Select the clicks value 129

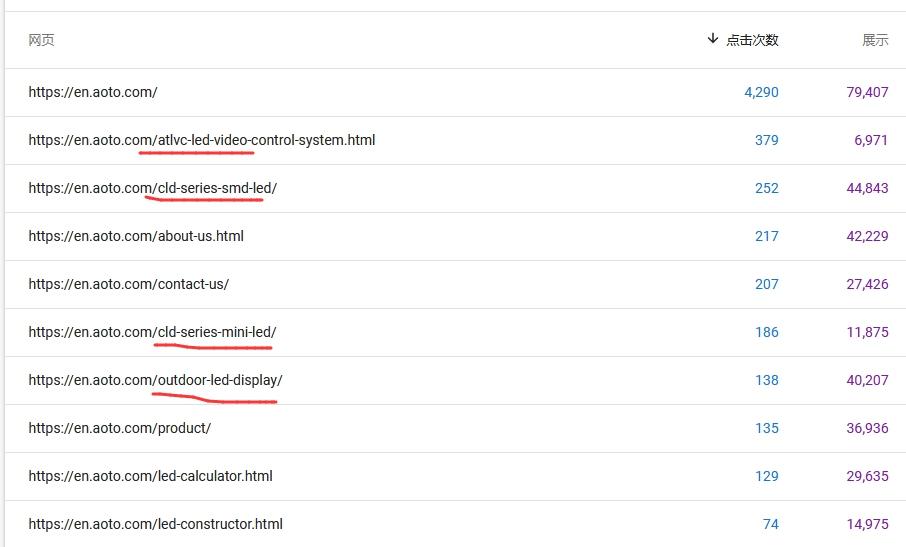767,476
